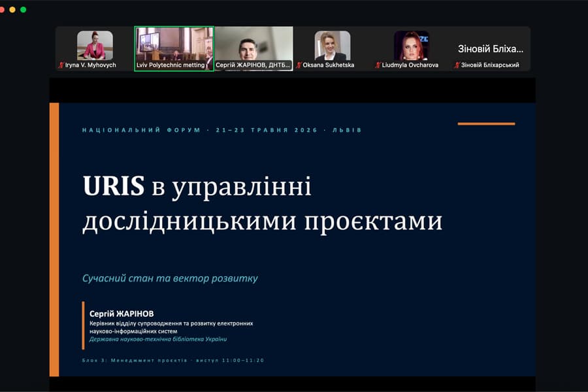Click the green fullscreen window button
This screenshot has height=392, width=588.
24,9
